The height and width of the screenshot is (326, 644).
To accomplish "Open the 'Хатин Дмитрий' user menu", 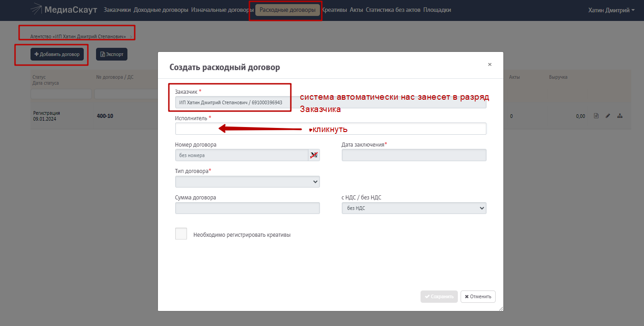I will (x=611, y=10).
